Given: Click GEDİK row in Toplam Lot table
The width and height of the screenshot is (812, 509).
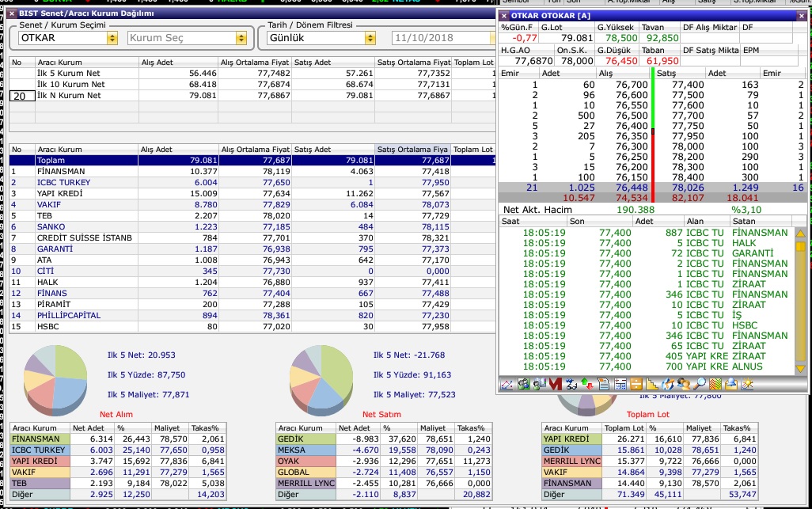Looking at the screenshot, I should point(650,450).
